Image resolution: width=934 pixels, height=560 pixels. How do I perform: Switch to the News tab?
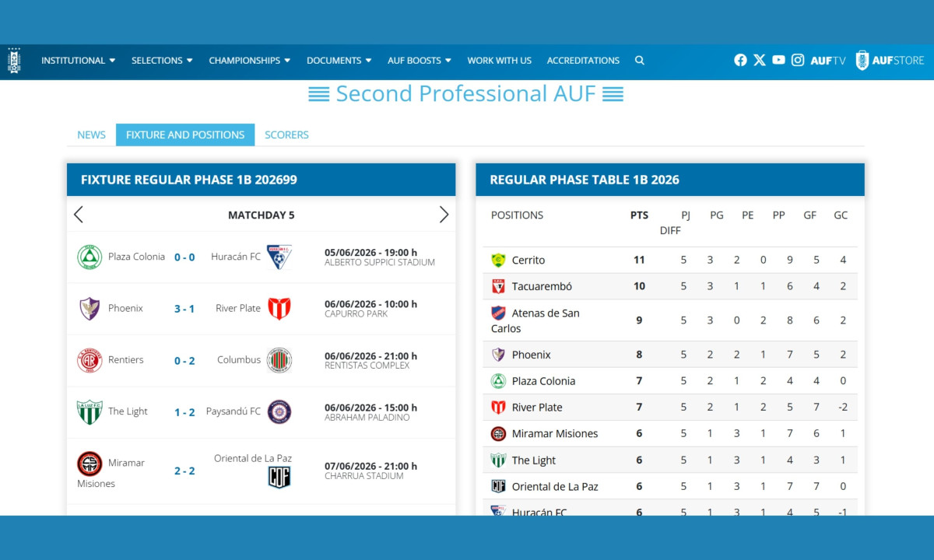pyautogui.click(x=91, y=135)
